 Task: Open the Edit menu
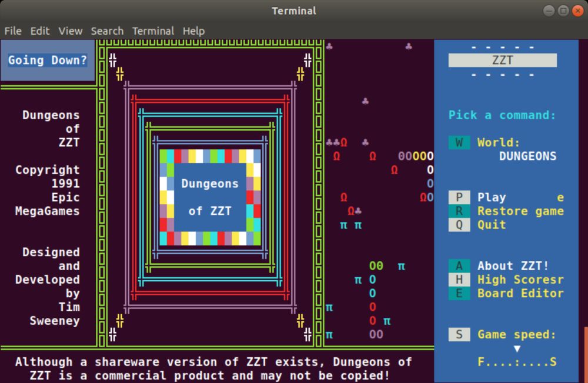(40, 31)
